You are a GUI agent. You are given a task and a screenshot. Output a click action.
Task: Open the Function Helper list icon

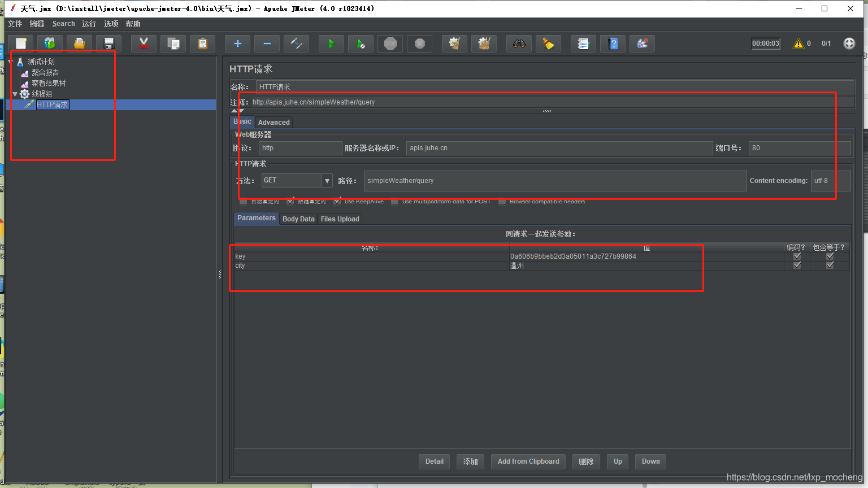pyautogui.click(x=583, y=43)
